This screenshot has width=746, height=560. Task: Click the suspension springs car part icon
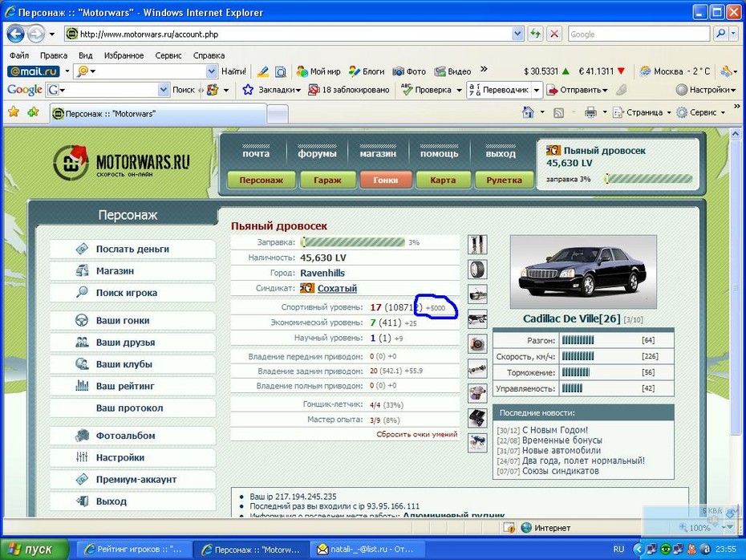click(x=477, y=245)
